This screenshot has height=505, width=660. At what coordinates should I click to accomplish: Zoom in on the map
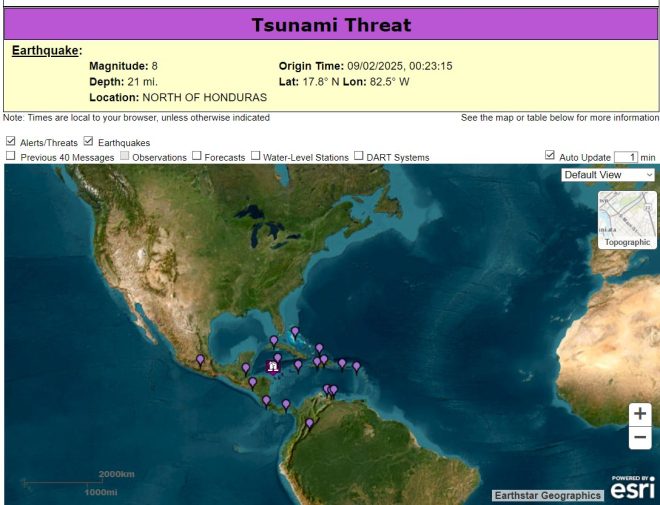tap(640, 413)
